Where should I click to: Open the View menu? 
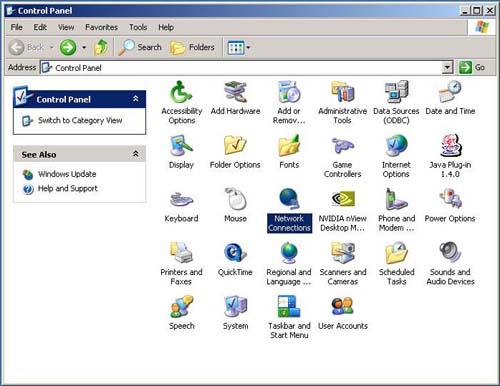66,27
